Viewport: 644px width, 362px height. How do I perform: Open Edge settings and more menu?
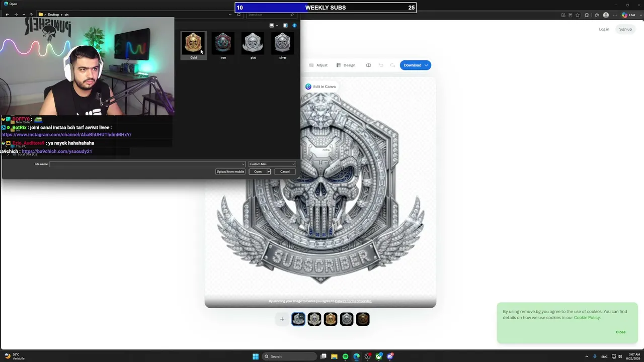[x=615, y=15]
